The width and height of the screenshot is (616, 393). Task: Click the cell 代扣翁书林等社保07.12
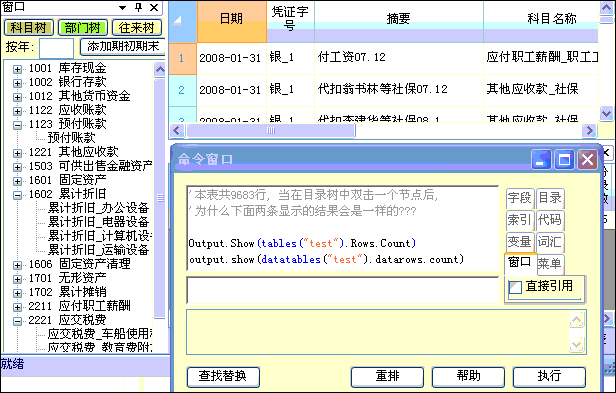click(399, 90)
